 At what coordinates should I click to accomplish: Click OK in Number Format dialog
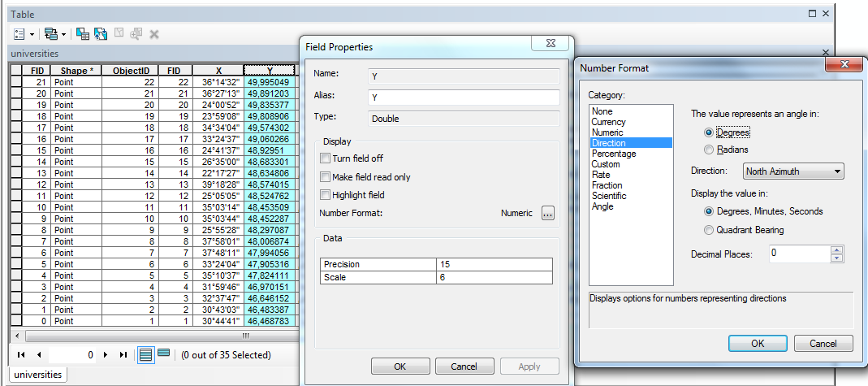(757, 343)
